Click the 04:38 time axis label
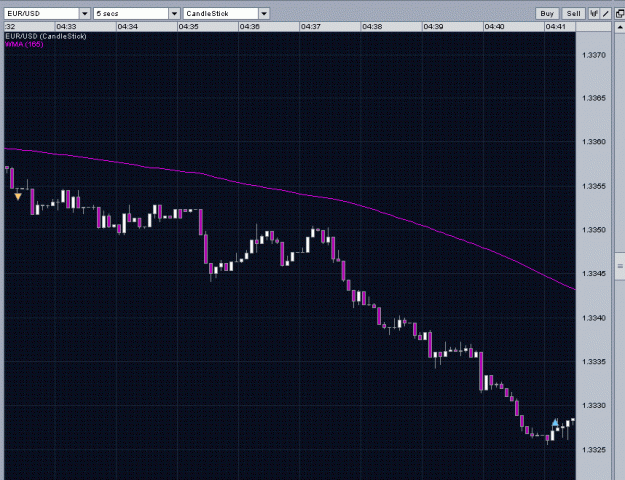 372,27
